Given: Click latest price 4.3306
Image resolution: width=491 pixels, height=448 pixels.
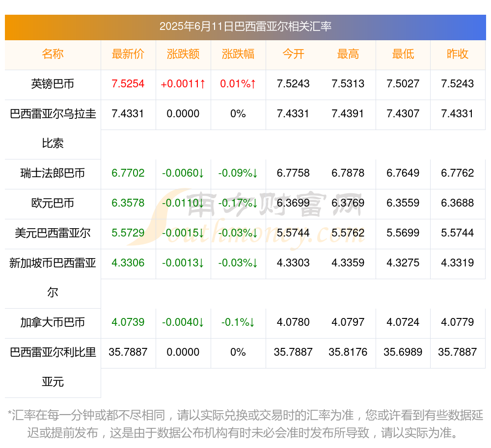Looking at the screenshot, I should pyautogui.click(x=128, y=263).
